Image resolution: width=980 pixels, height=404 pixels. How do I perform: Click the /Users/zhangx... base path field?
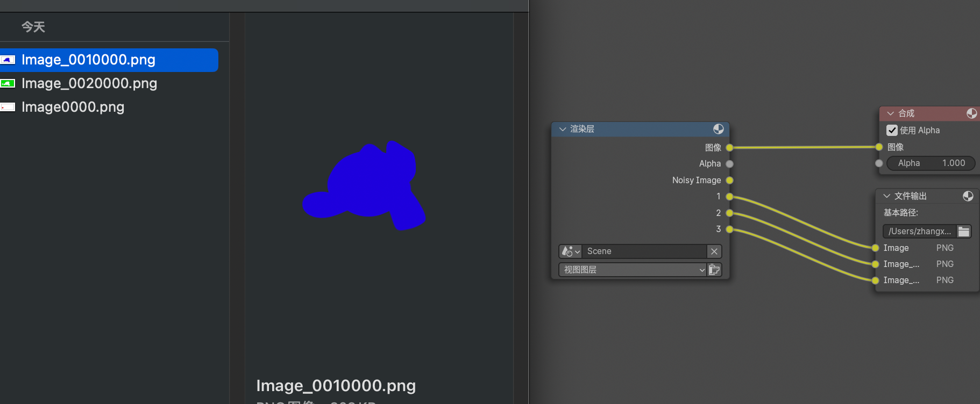(x=920, y=231)
